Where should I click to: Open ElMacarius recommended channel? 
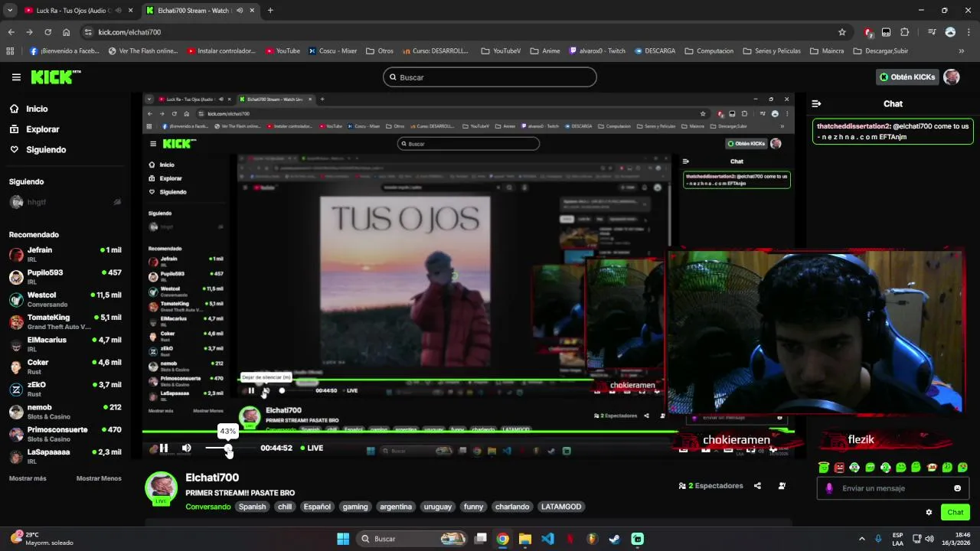click(65, 344)
